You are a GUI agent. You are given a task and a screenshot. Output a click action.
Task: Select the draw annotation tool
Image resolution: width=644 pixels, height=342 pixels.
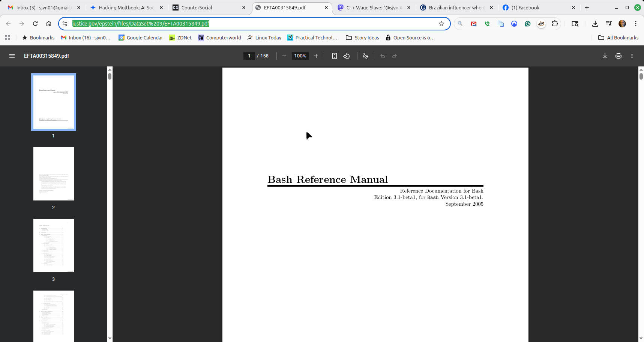(x=366, y=56)
